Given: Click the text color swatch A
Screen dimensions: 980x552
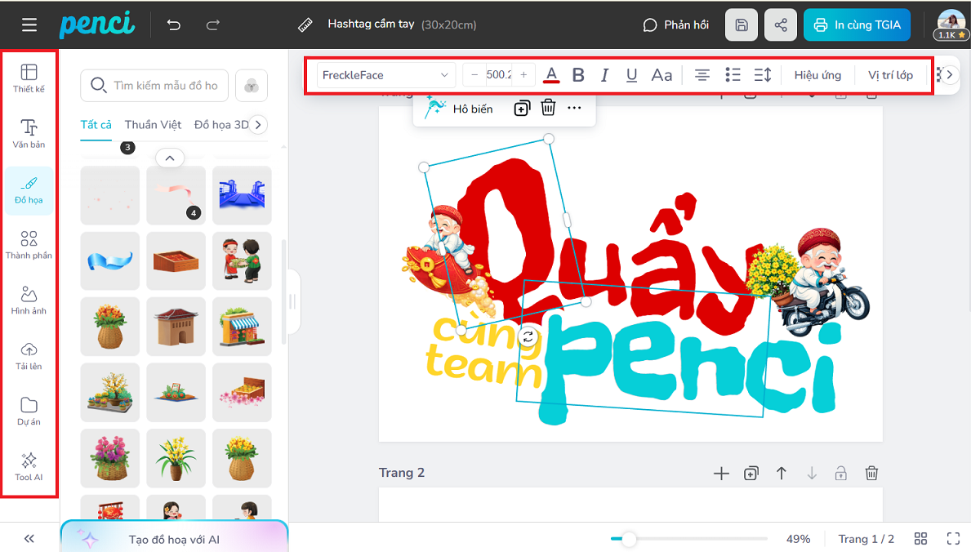Looking at the screenshot, I should (x=552, y=75).
